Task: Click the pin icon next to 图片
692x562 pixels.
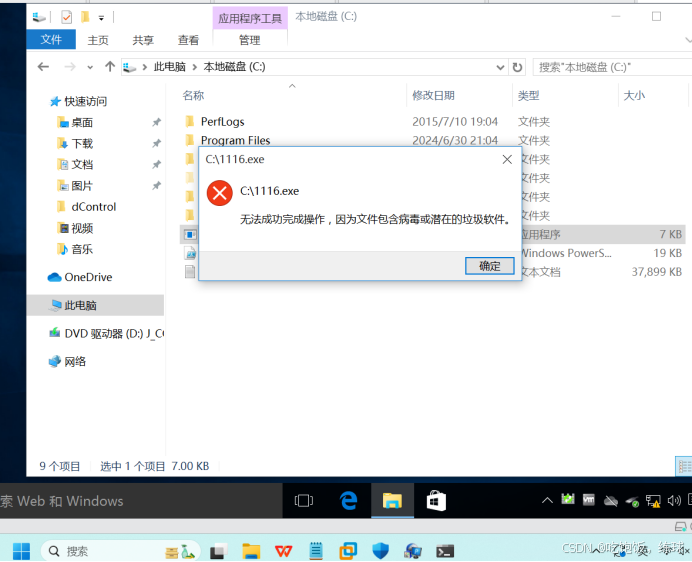Action: click(157, 186)
